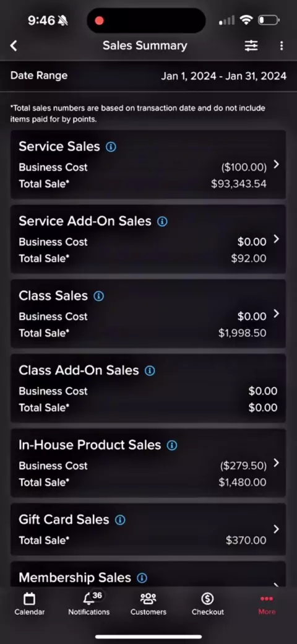Expand Service Add-On Sales chevron

click(277, 239)
